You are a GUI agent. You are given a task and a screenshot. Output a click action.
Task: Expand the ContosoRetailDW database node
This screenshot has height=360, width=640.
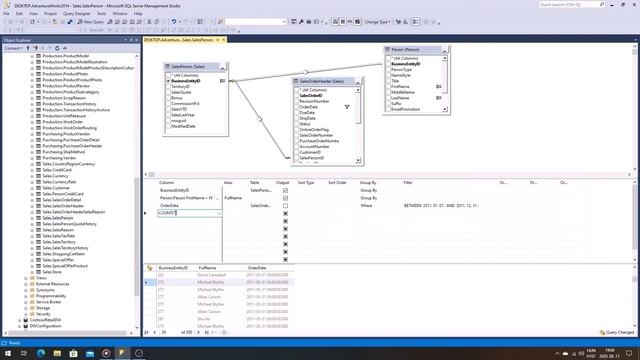(x=19, y=320)
